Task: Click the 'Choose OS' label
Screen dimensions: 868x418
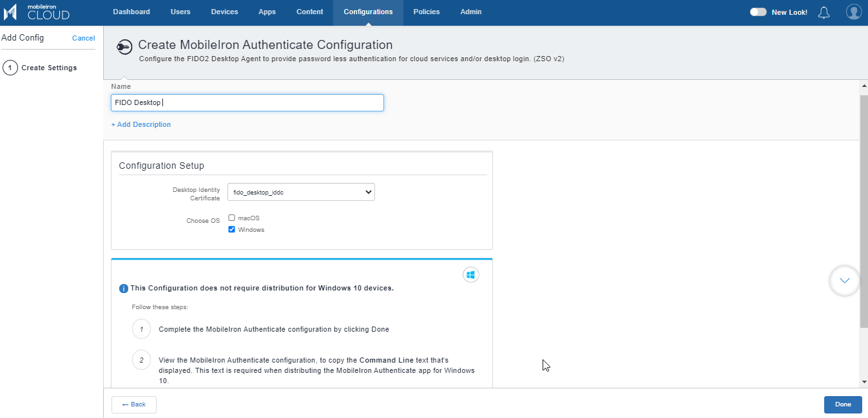Action: (x=203, y=221)
